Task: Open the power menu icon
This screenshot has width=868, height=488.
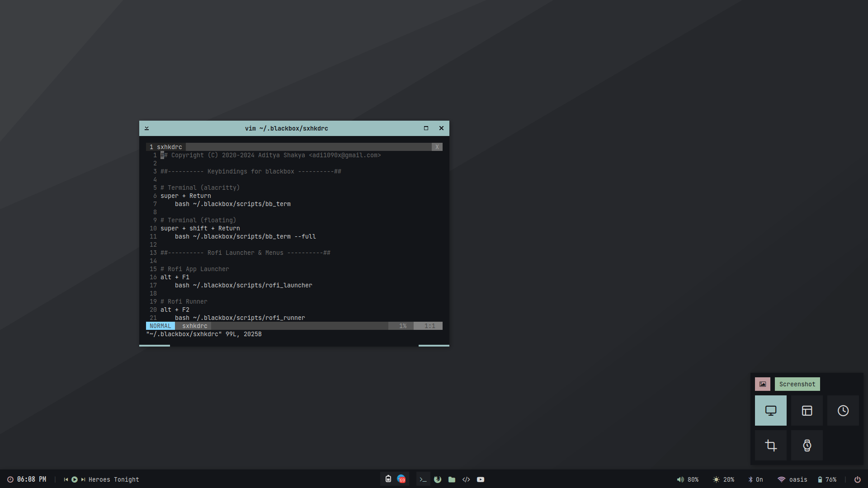Action: click(x=857, y=479)
